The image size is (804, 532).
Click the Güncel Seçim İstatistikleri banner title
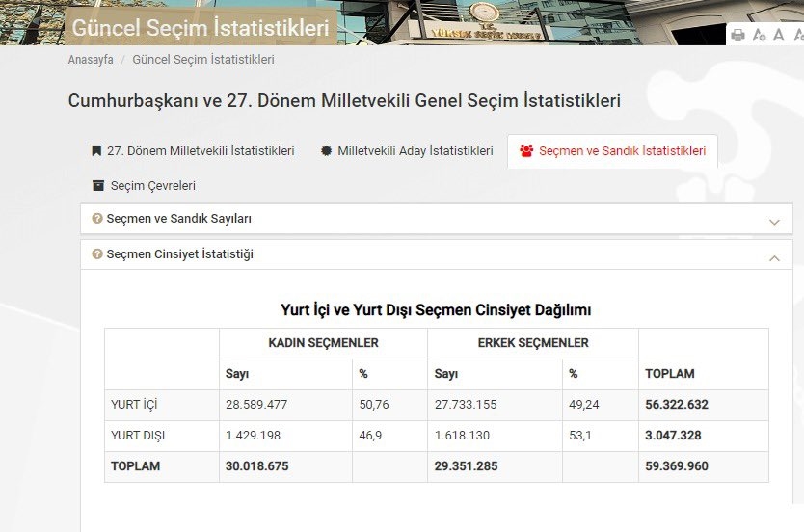tap(201, 28)
